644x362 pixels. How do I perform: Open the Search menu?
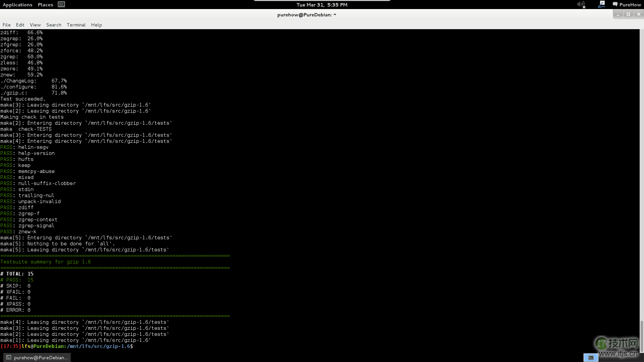pyautogui.click(x=54, y=25)
